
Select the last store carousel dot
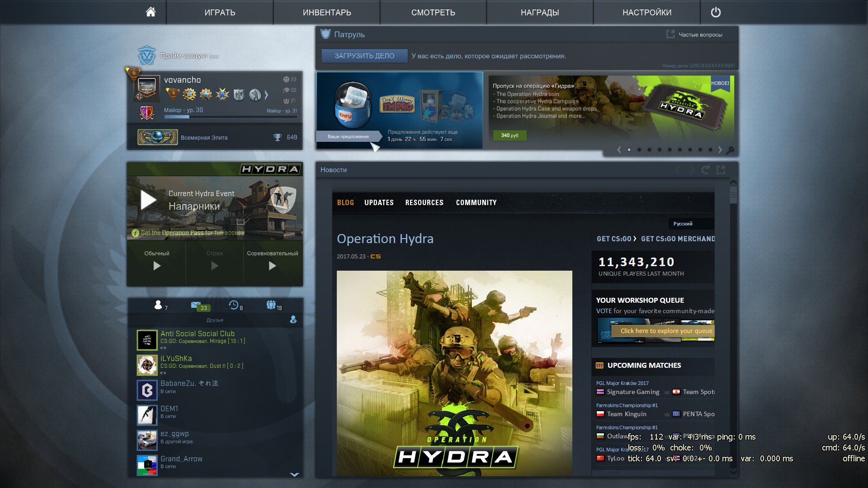[710, 150]
